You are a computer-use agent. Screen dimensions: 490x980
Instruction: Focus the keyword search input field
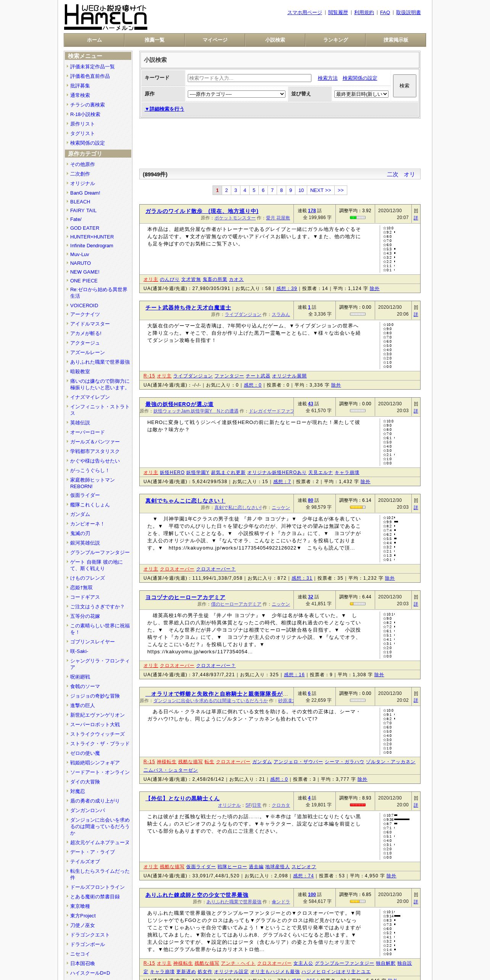pyautogui.click(x=250, y=78)
